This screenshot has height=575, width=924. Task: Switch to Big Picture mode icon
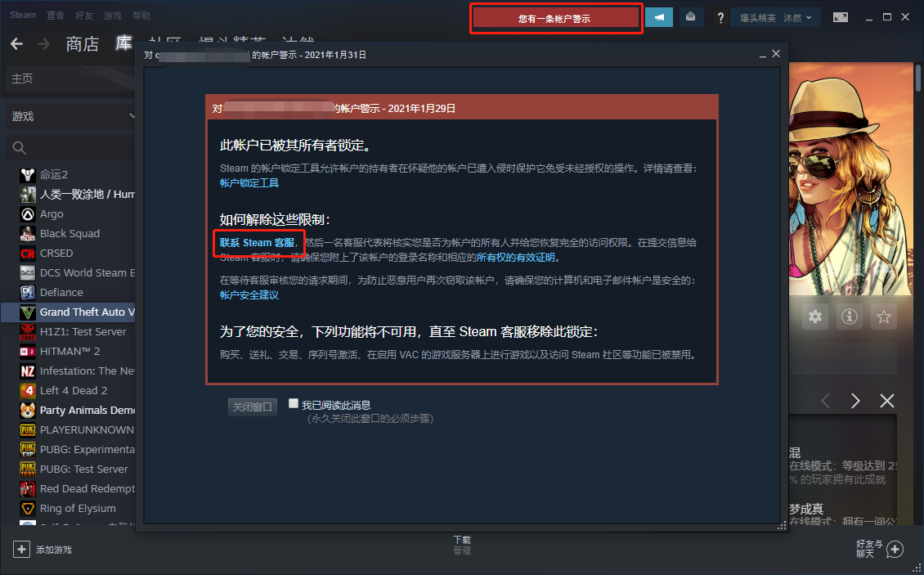pyautogui.click(x=841, y=17)
